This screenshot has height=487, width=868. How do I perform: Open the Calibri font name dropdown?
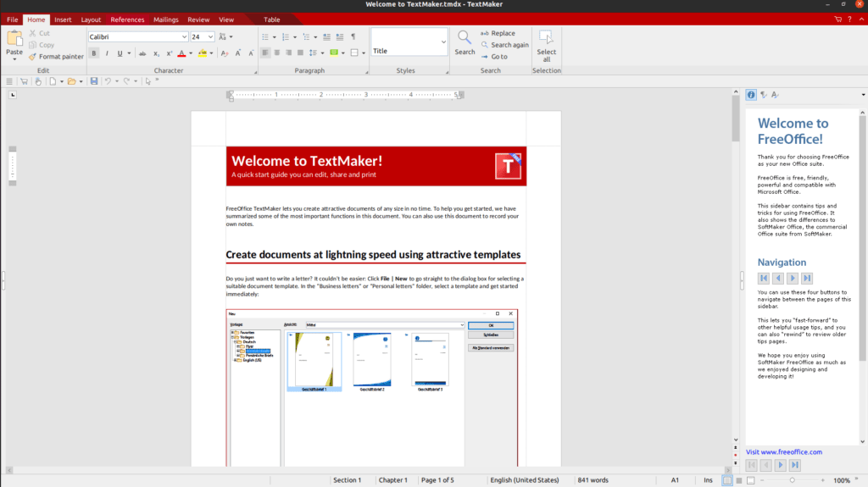point(184,37)
